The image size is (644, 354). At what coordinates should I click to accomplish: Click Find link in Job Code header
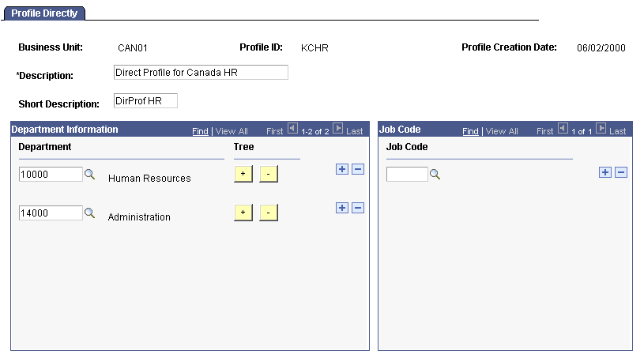470,131
